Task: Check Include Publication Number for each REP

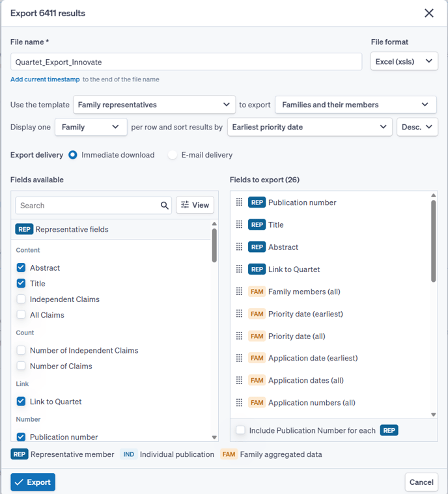Action: 241,430
